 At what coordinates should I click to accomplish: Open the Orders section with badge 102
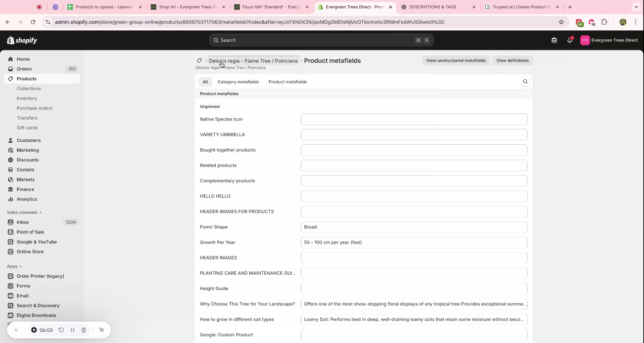[24, 69]
